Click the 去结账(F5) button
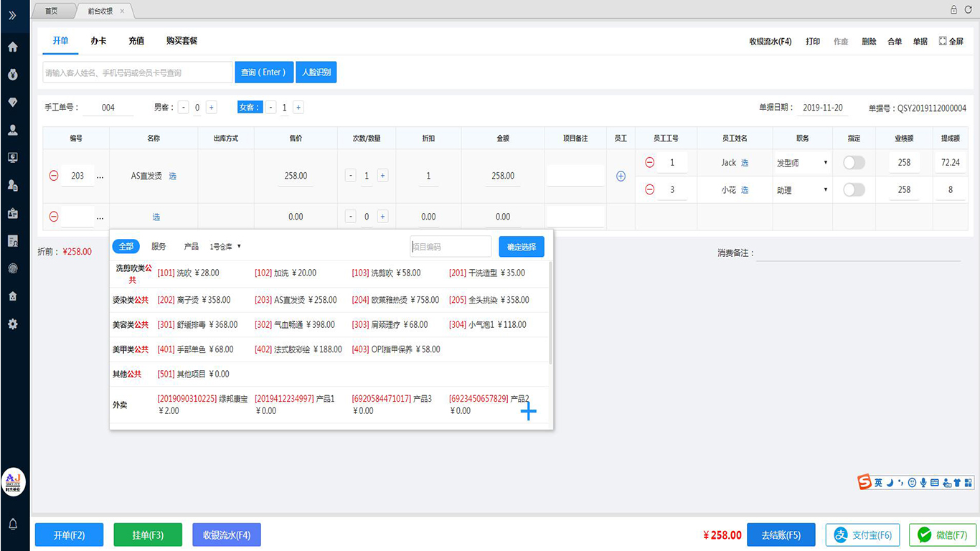Viewport: 980px width, 551px height. click(781, 535)
